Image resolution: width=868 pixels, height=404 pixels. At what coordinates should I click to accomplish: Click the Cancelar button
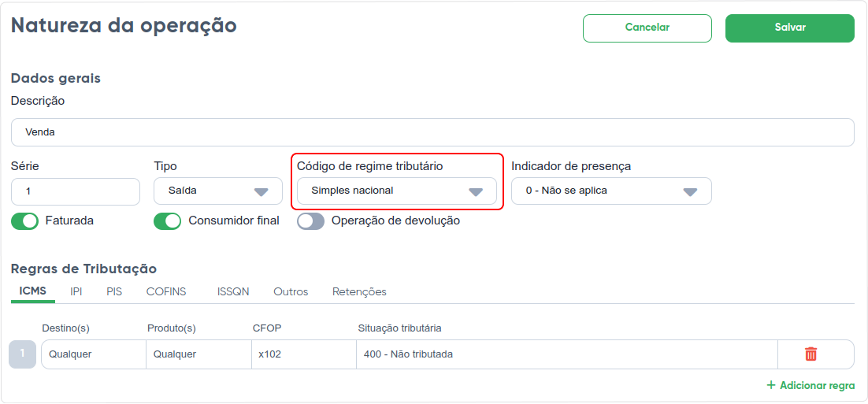click(647, 28)
